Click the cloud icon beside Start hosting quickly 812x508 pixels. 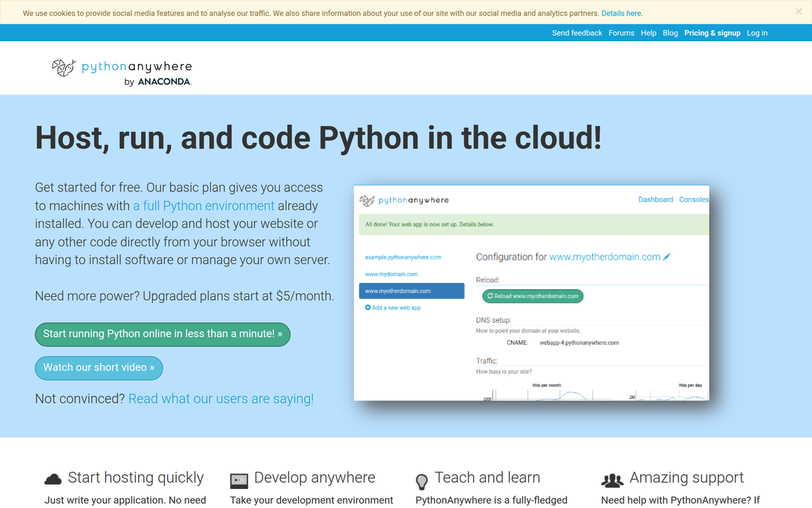53,480
